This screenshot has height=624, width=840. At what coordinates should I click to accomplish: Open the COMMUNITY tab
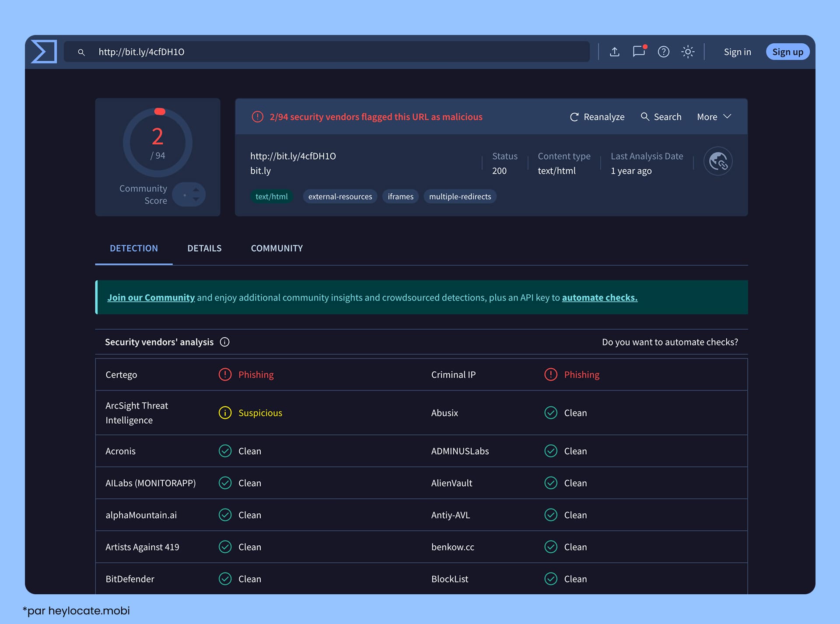(276, 248)
